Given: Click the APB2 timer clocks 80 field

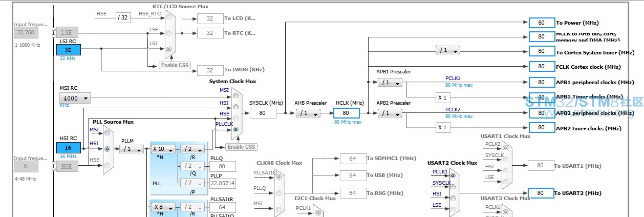Looking at the screenshot, I should tap(542, 127).
